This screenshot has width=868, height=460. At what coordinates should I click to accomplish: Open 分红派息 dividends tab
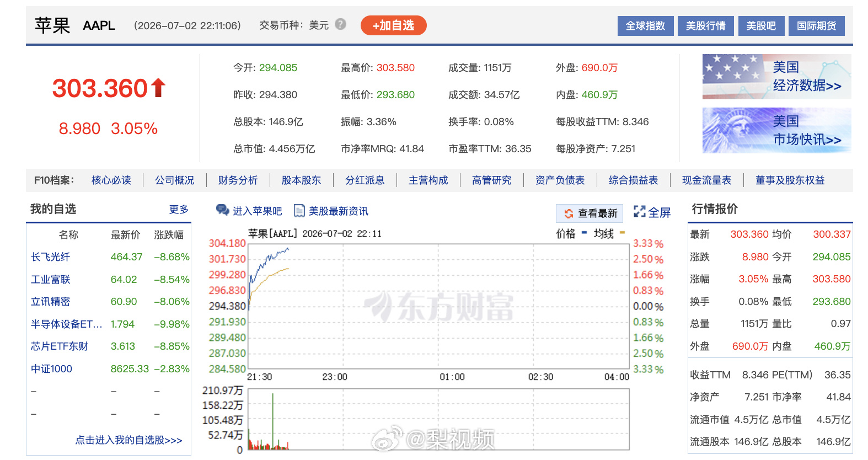click(x=365, y=180)
